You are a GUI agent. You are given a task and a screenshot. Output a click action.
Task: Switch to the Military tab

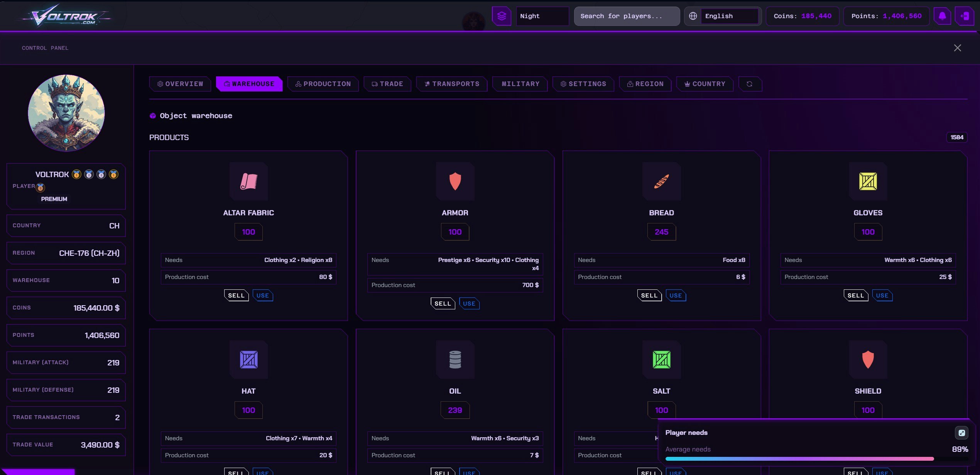[520, 84]
